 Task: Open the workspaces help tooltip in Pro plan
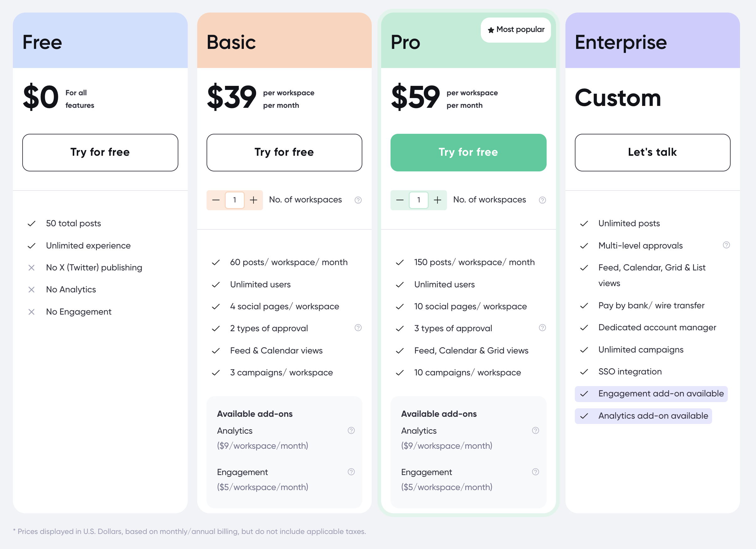point(542,200)
